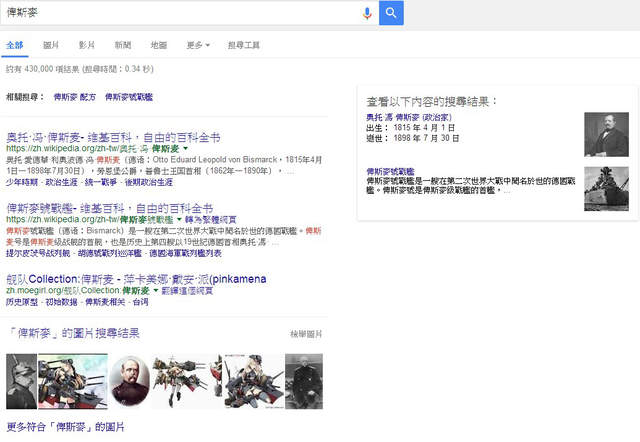Open 「俾斯麥」的圖片搜尋結果 heading
640x442 pixels.
[74, 333]
